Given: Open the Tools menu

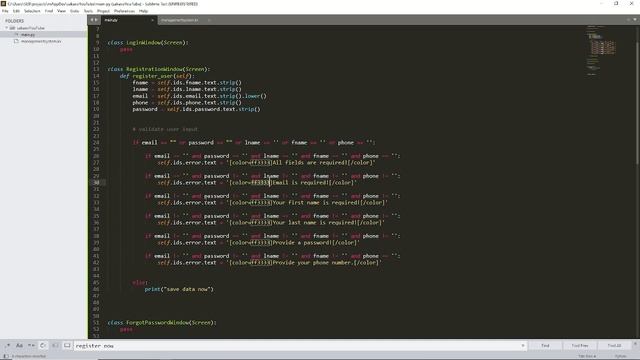Looking at the screenshot, I should pyautogui.click(x=88, y=11).
